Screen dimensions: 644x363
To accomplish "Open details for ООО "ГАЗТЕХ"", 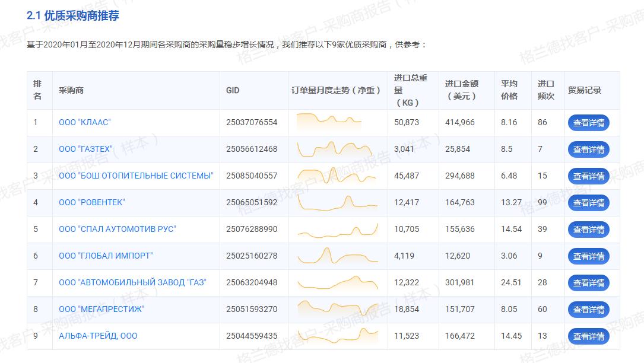I will (x=588, y=149).
